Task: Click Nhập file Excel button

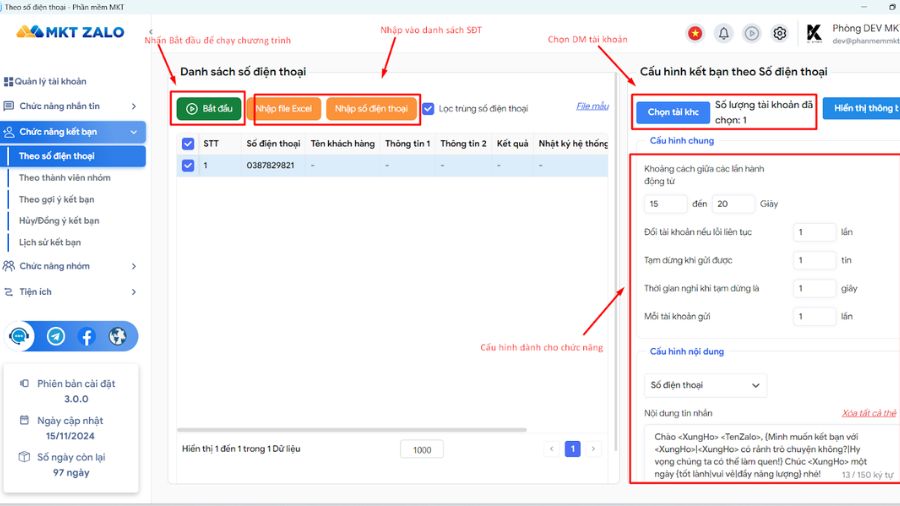Action: (284, 108)
